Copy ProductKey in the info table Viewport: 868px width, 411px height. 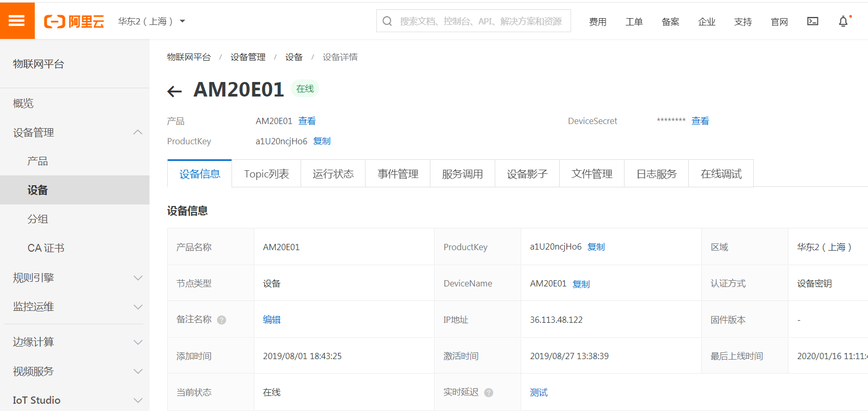(596, 247)
